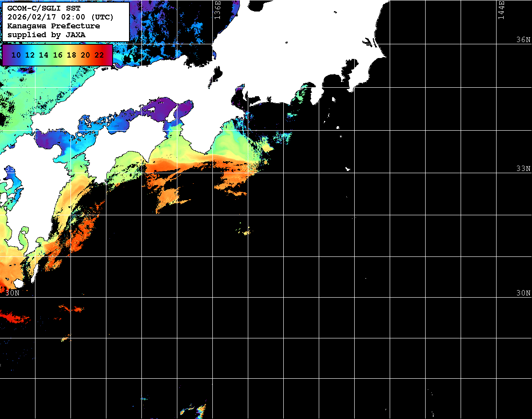Click the 30N label on right edge
Screen dimensions: 532x419
(523, 293)
